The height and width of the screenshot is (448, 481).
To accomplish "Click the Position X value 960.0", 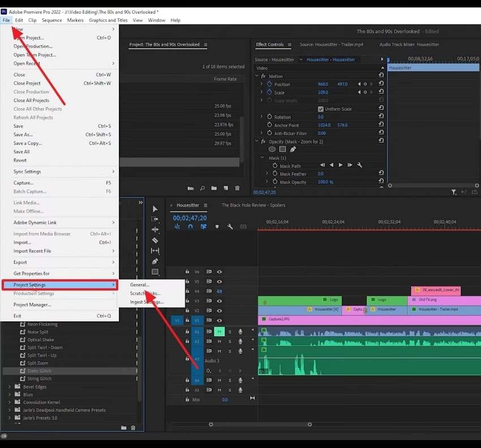I will click(323, 84).
